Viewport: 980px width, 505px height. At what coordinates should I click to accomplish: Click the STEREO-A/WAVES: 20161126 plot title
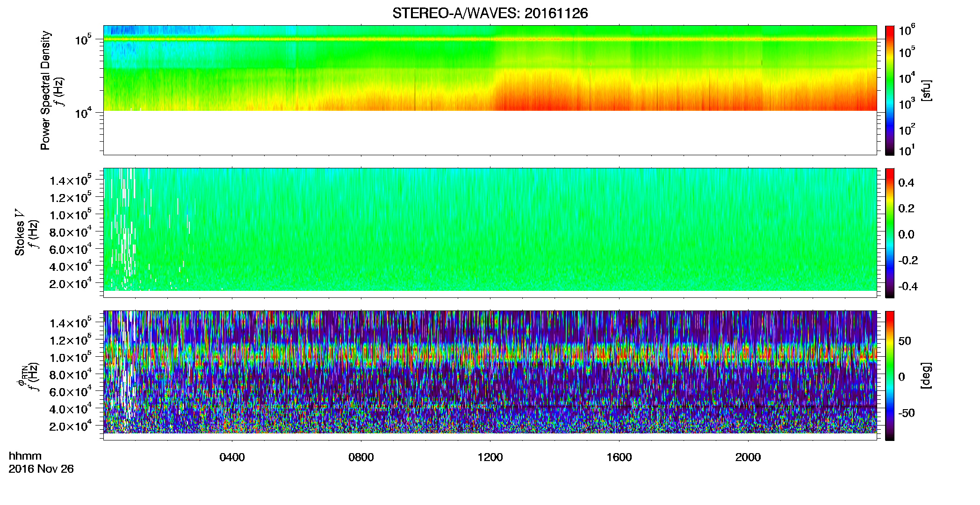click(490, 14)
